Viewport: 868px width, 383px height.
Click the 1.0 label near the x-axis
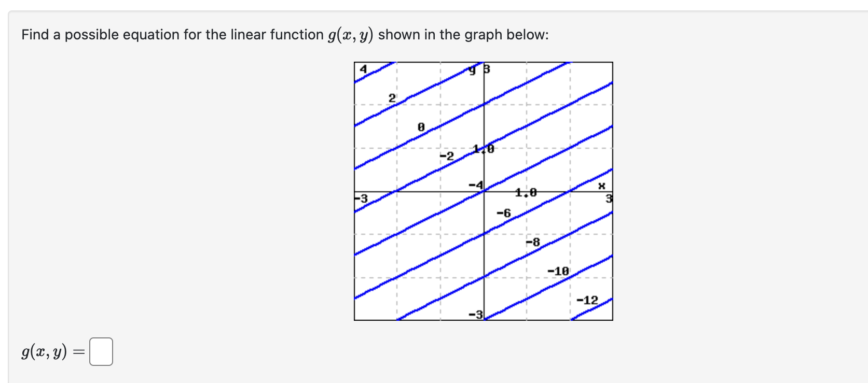[526, 192]
